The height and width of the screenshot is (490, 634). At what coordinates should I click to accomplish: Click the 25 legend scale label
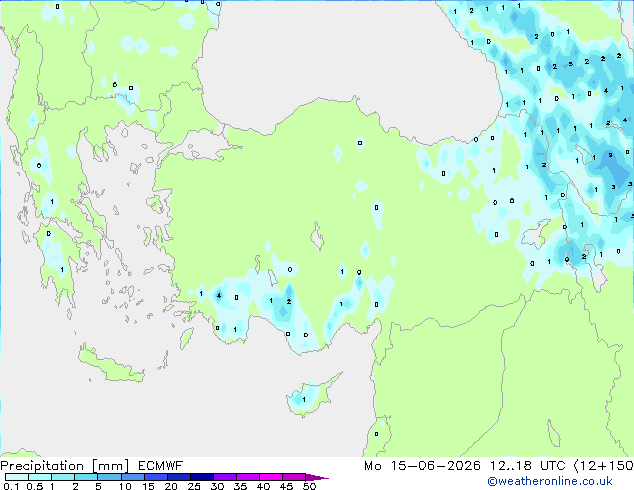click(194, 486)
